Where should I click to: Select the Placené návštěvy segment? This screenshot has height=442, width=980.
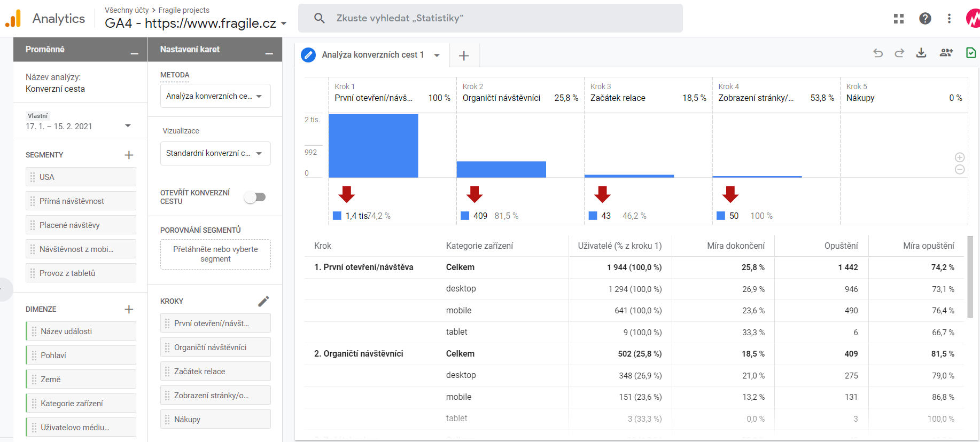click(x=81, y=225)
